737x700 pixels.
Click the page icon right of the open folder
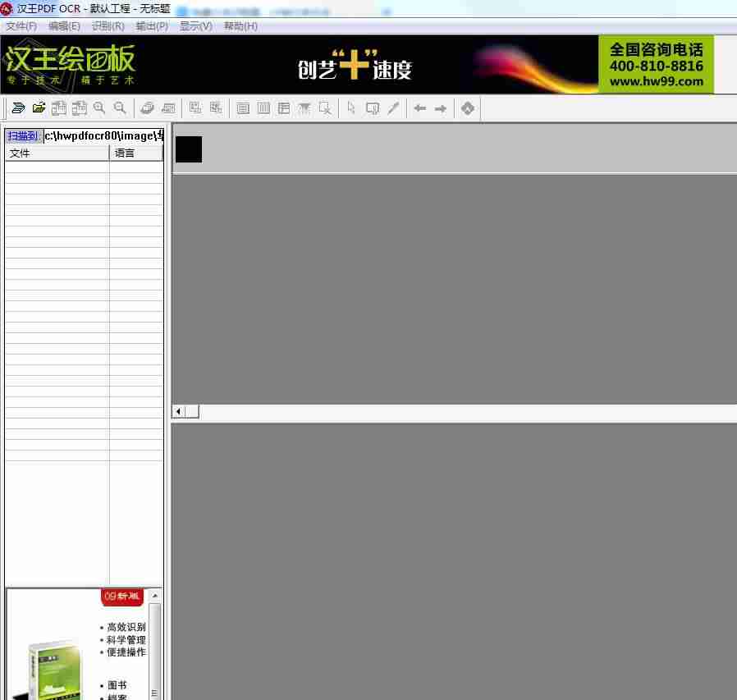(59, 108)
